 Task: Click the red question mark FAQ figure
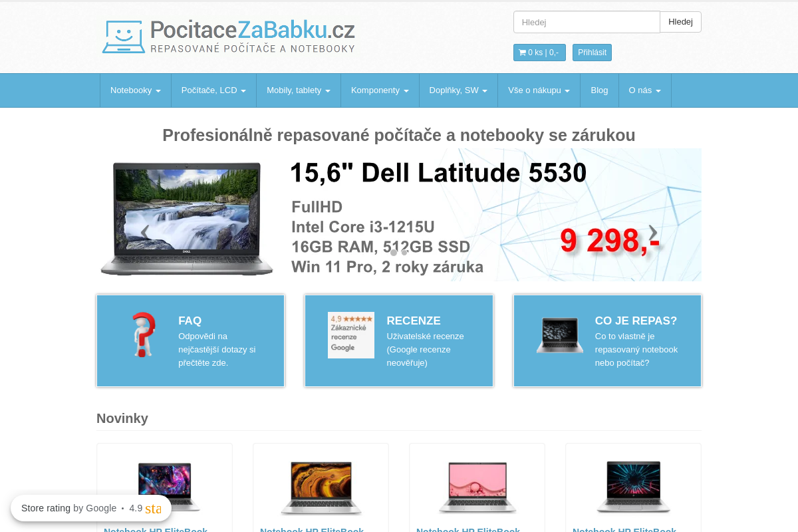[x=144, y=335]
